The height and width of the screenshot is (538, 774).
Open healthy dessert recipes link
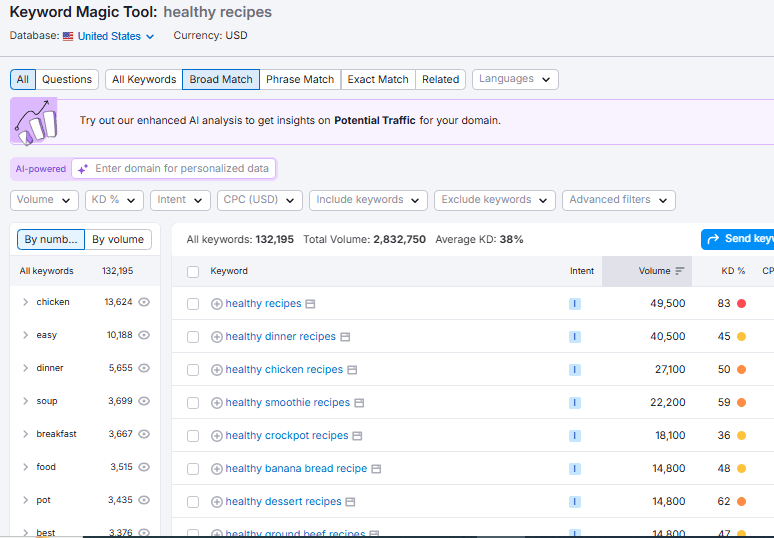click(283, 502)
